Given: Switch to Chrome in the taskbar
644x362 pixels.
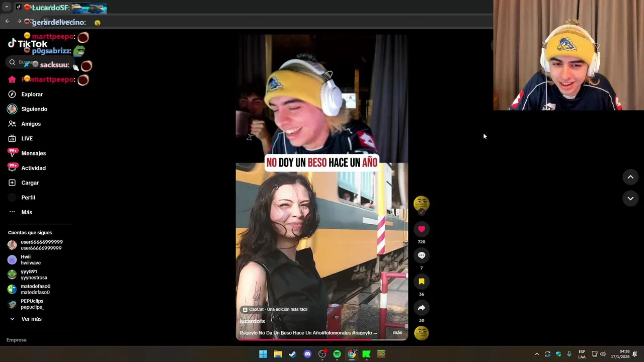Looking at the screenshot, I should [352, 354].
